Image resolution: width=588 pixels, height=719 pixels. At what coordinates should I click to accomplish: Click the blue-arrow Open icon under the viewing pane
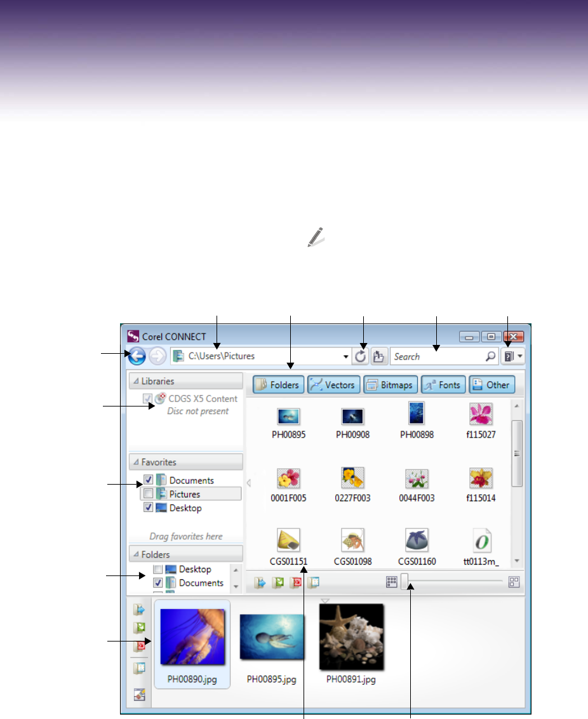tap(260, 582)
